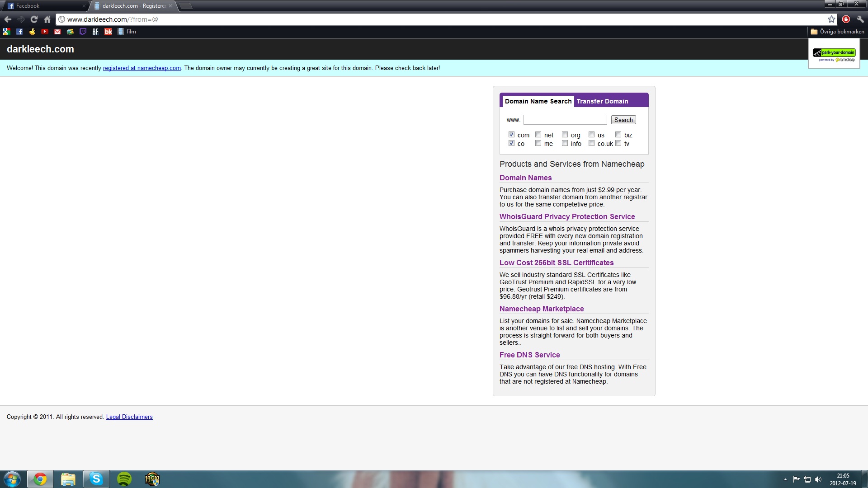Click the Search button
Viewport: 868px width, 488px height.
(623, 120)
